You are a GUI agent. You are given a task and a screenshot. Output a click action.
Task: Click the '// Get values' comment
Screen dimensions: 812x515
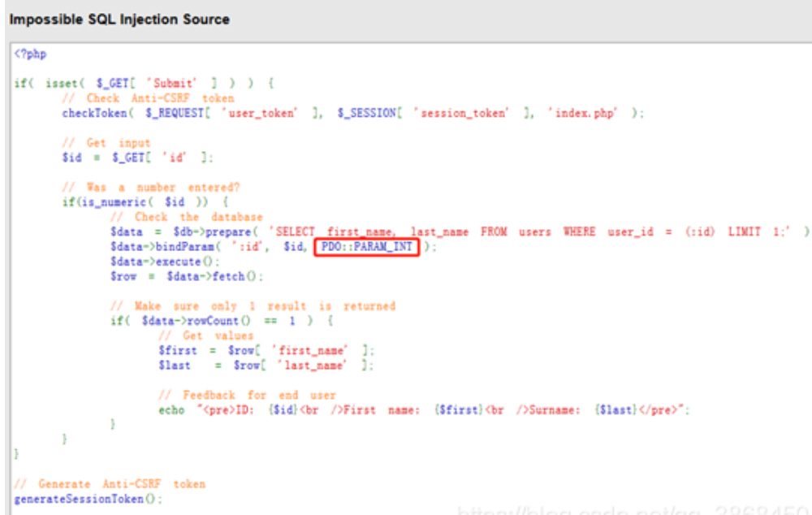(206, 335)
